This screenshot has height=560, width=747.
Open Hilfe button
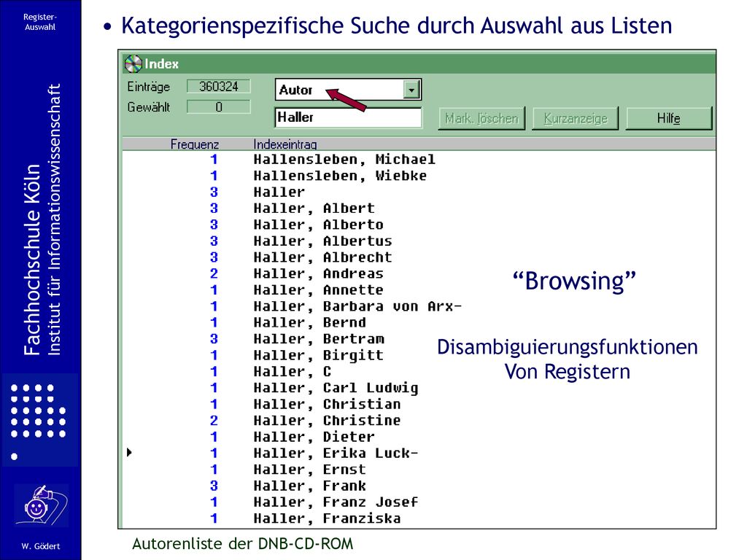[x=669, y=118]
